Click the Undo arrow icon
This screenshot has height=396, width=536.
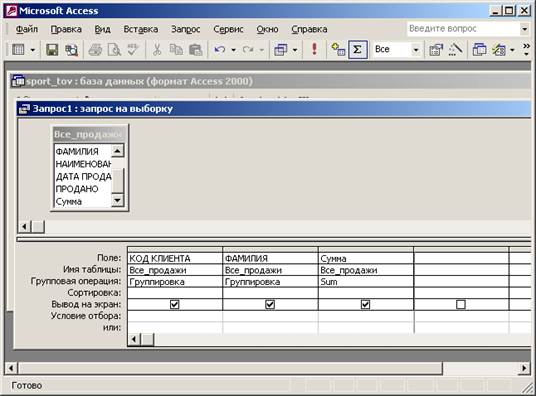[220, 50]
